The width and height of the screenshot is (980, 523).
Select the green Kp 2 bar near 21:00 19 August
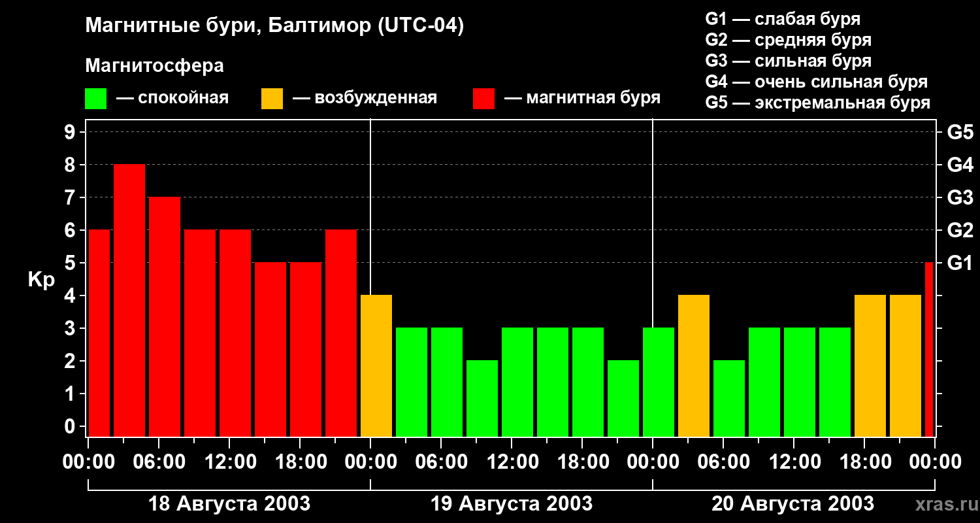[x=623, y=398]
